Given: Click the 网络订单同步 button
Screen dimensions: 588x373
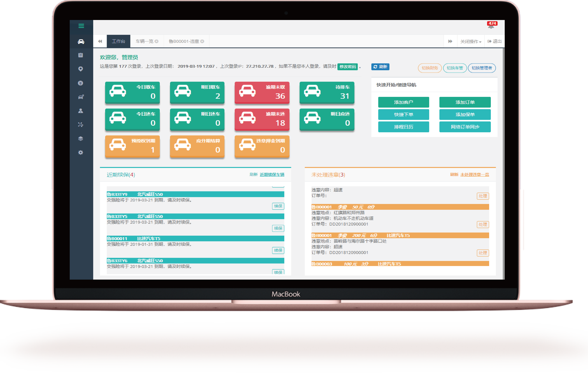Looking at the screenshot, I should coord(465,127).
